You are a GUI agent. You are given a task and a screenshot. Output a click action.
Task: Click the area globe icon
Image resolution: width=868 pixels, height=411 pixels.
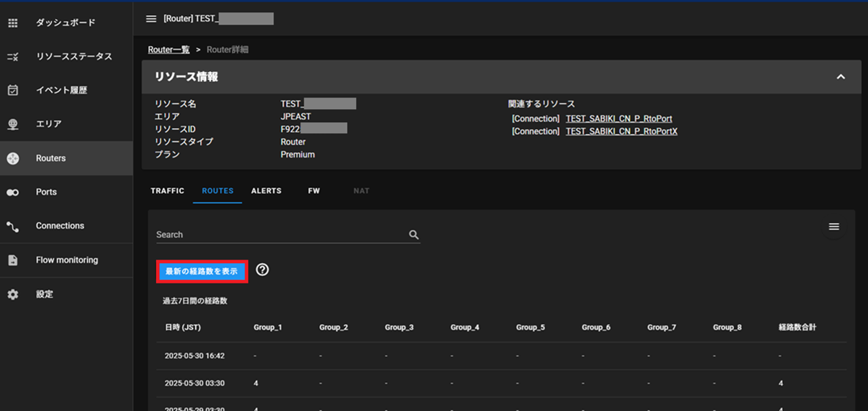pos(13,124)
